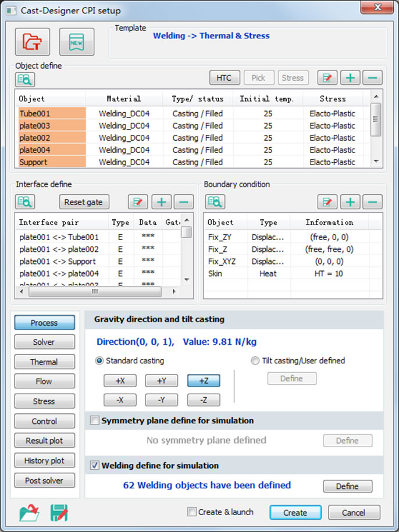Tick the Create & launch checkbox
399x532 pixels.
point(192,512)
